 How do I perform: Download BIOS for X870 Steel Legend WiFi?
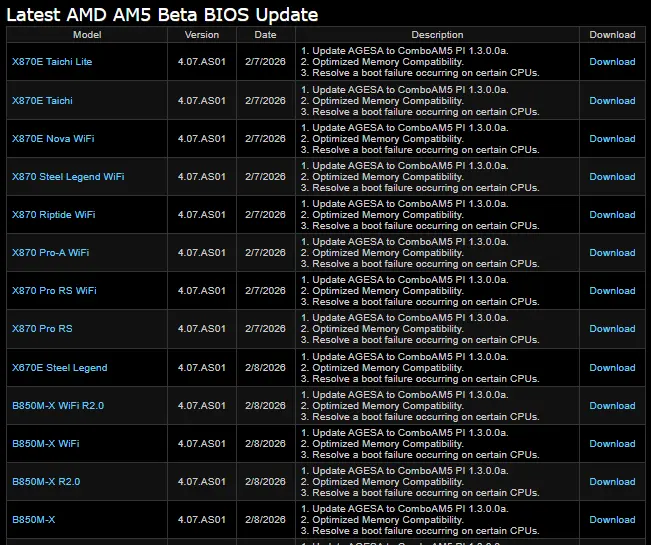point(612,177)
